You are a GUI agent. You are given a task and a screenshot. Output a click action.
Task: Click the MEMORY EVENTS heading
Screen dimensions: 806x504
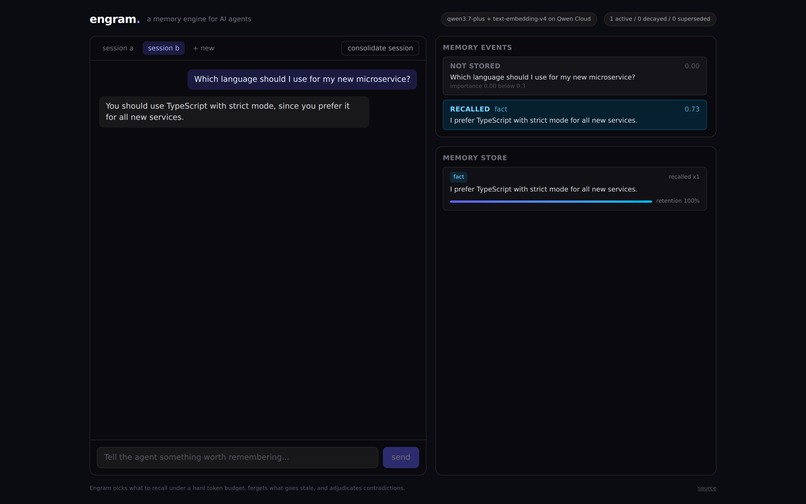(x=477, y=47)
